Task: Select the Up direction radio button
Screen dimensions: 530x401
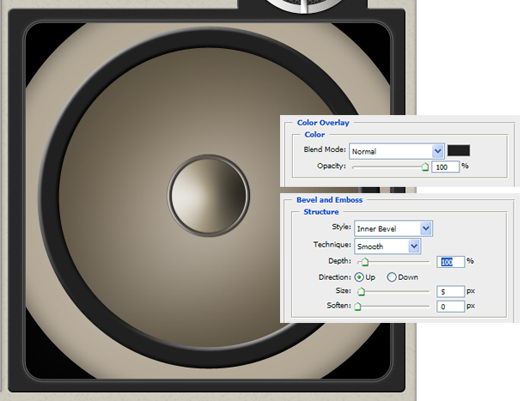Action: [x=359, y=277]
